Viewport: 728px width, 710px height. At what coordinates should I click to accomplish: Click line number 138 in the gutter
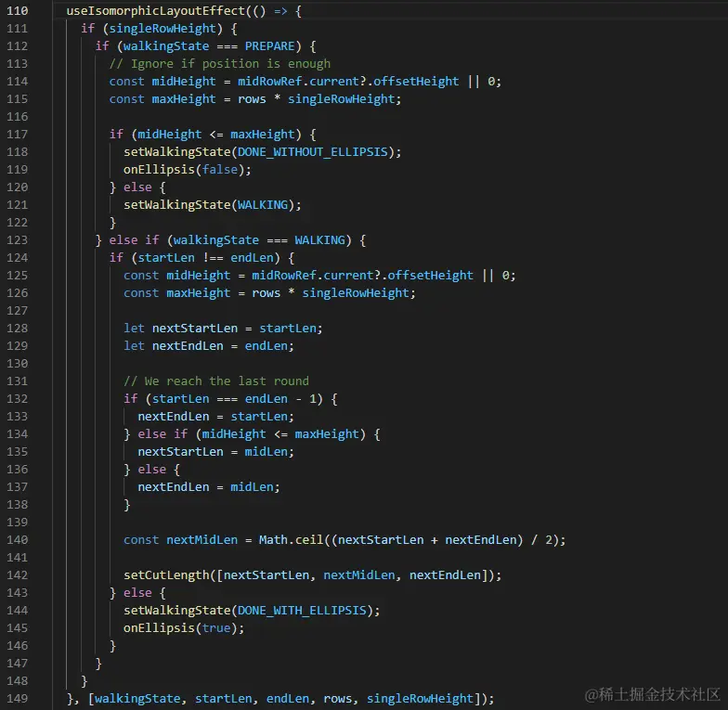point(17,505)
